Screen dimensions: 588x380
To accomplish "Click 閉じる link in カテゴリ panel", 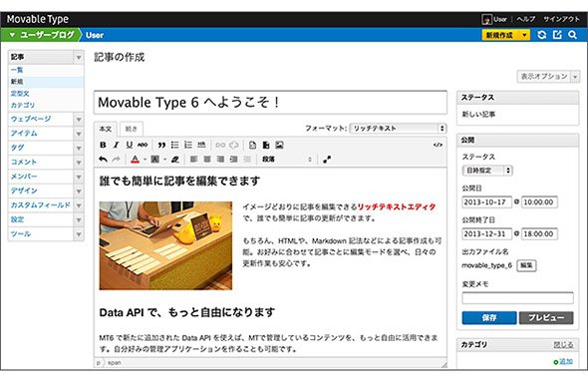I will pos(563,344).
